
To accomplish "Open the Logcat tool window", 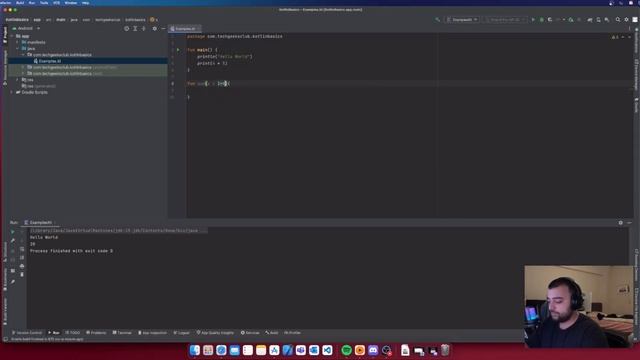I will click(182, 333).
